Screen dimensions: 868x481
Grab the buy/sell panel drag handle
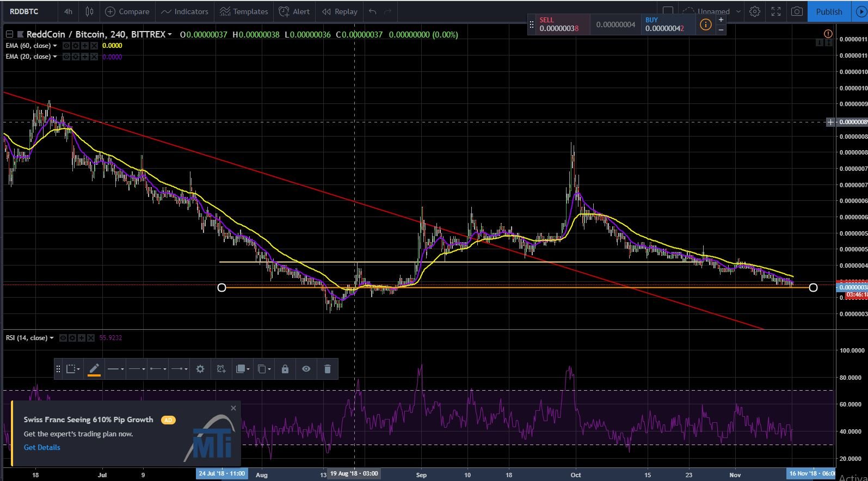(532, 24)
